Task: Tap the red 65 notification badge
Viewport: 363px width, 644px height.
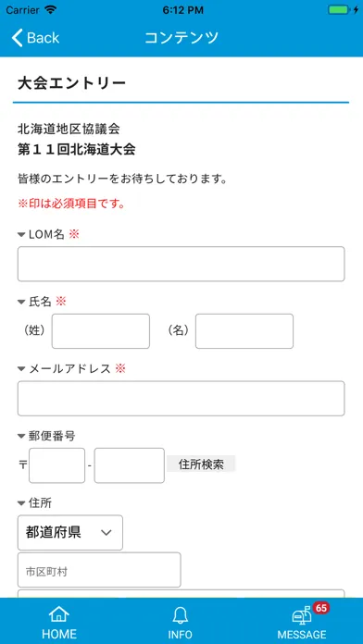Action: point(321,608)
